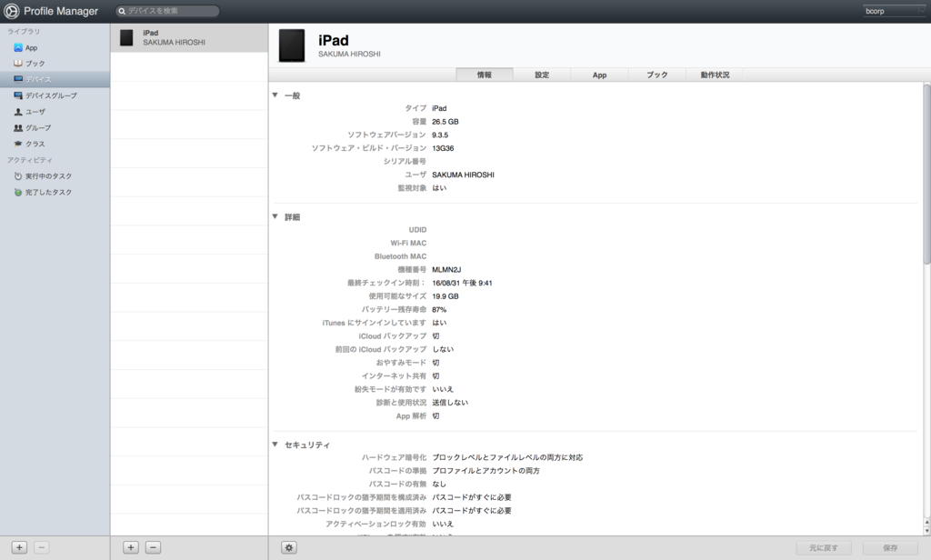931x560 pixels.
Task: Add a device with plus button
Action: [131, 547]
